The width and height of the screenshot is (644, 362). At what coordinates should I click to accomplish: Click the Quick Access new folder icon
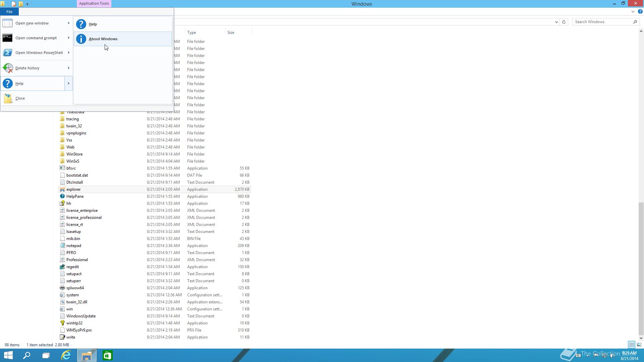21,4
